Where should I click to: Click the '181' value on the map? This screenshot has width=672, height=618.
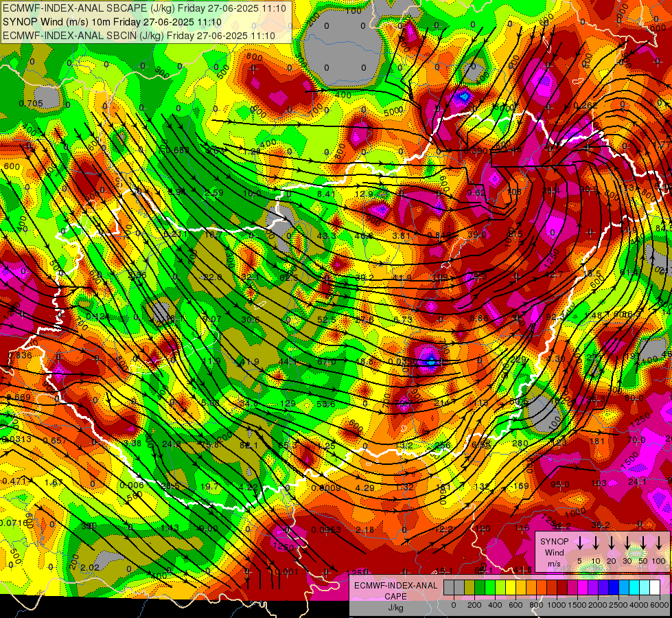(x=597, y=441)
